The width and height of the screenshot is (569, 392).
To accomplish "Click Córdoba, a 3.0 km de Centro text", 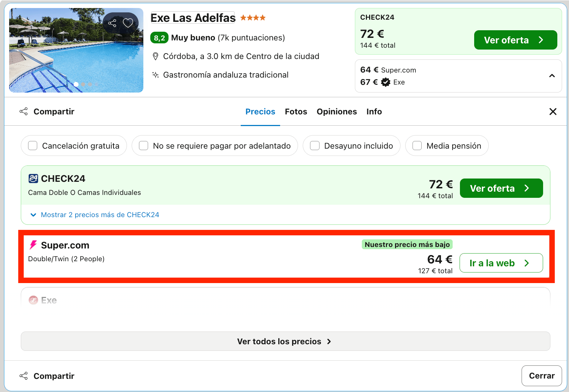I will pos(241,56).
